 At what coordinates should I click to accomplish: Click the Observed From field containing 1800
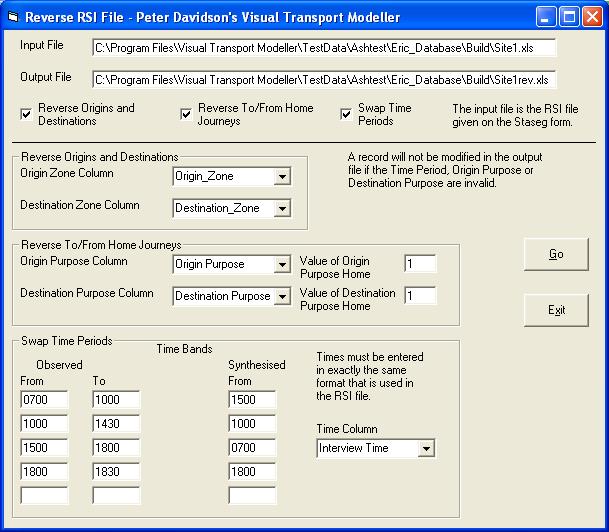44,472
